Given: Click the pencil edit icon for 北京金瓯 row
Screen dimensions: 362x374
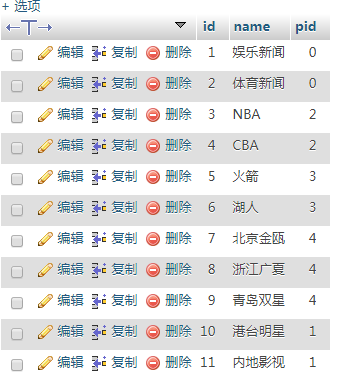Looking at the screenshot, I should click(x=45, y=239).
